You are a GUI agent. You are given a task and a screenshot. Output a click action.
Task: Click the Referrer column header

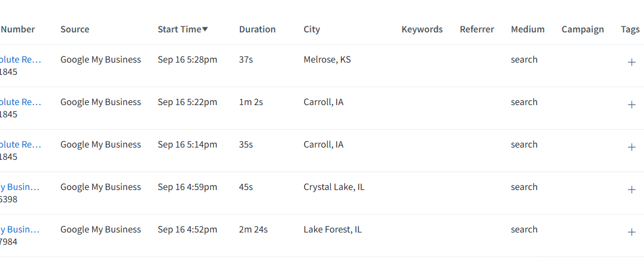click(477, 29)
